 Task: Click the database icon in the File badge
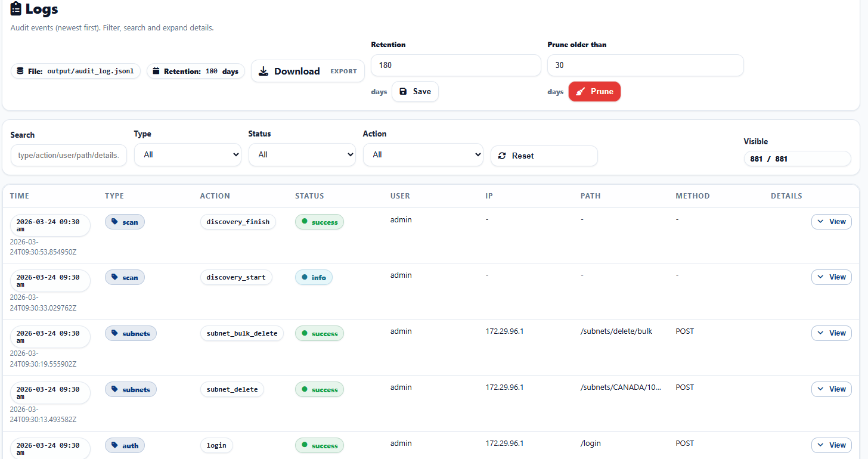pos(20,71)
